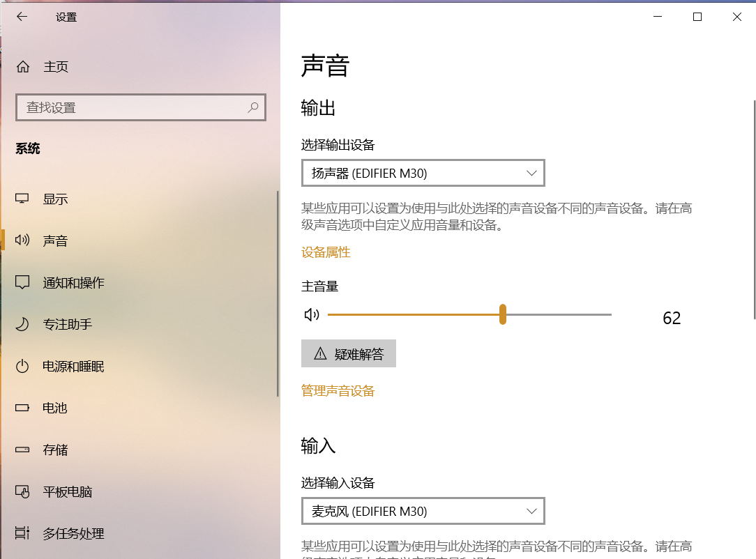Click the 输出 section heading
This screenshot has width=756, height=559.
318,108
